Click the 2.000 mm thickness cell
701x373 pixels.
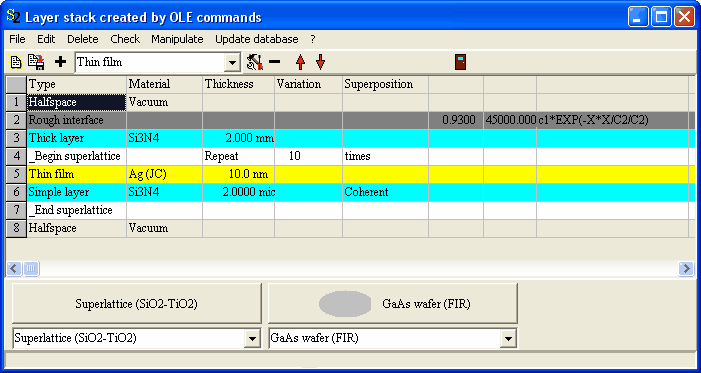(x=238, y=138)
